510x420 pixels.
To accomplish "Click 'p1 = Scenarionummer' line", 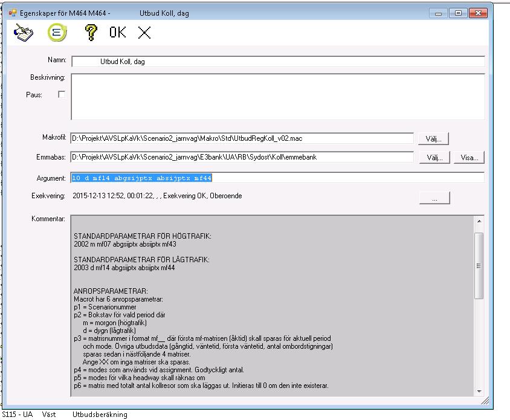I will (105, 307).
